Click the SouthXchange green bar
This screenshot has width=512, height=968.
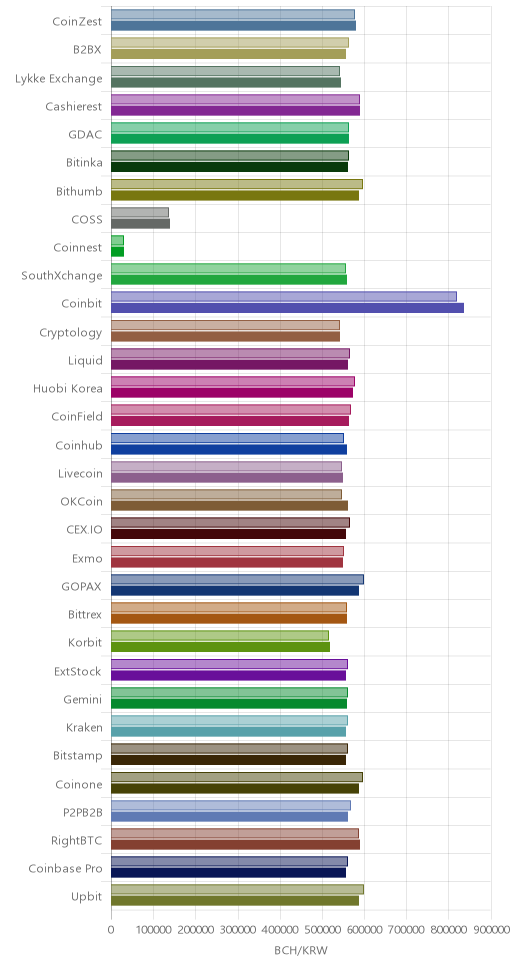click(x=229, y=280)
